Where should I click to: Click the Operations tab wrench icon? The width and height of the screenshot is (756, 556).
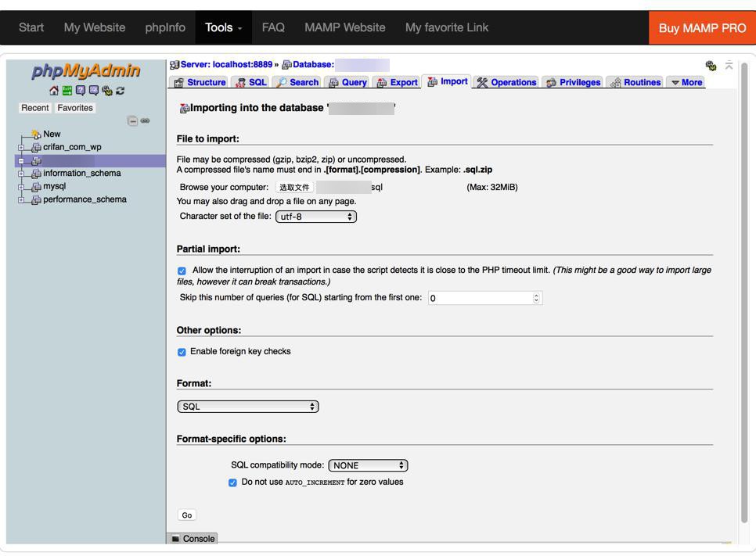click(482, 82)
